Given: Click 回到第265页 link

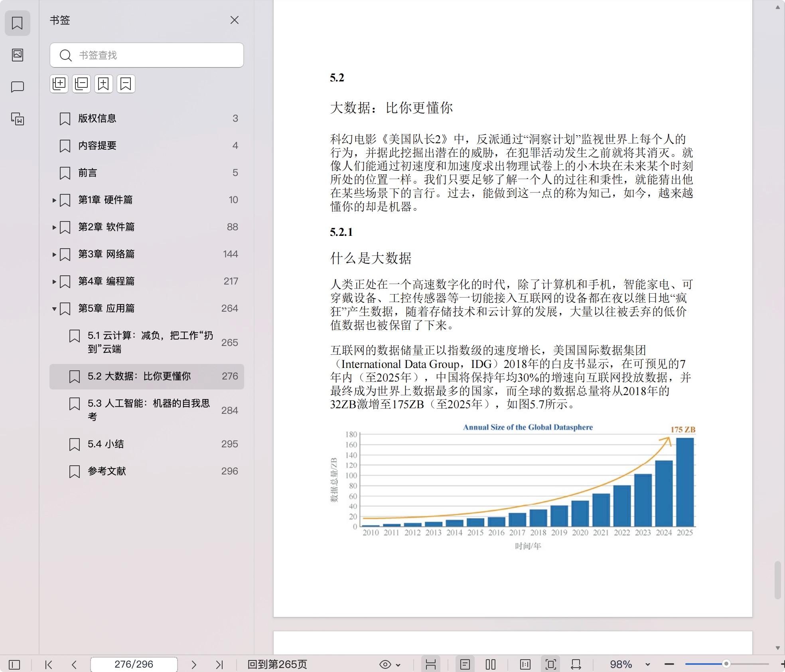Looking at the screenshot, I should coord(277,664).
